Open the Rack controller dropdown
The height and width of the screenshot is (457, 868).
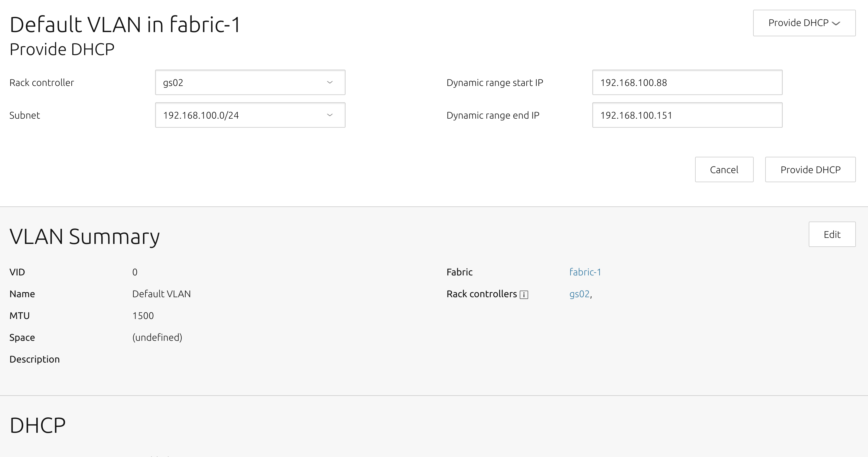(250, 82)
